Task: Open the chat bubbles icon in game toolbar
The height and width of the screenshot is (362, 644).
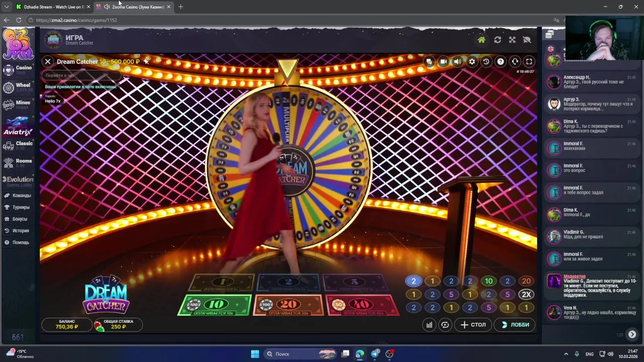Action: [429, 61]
